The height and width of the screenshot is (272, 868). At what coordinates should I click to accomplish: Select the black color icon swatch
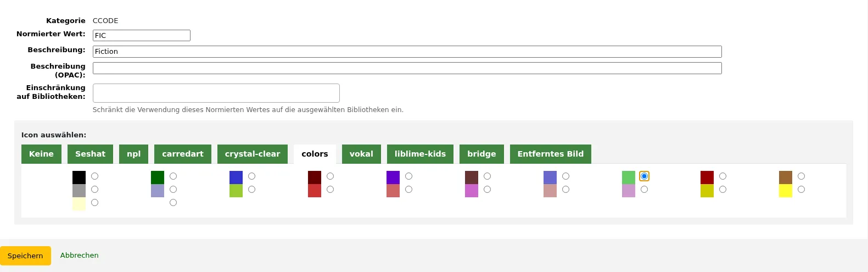point(79,177)
